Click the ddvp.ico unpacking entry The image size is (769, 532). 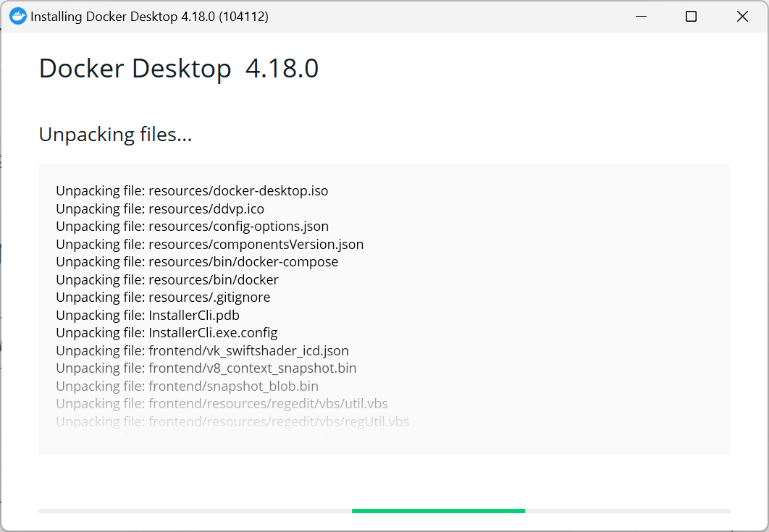click(167, 208)
